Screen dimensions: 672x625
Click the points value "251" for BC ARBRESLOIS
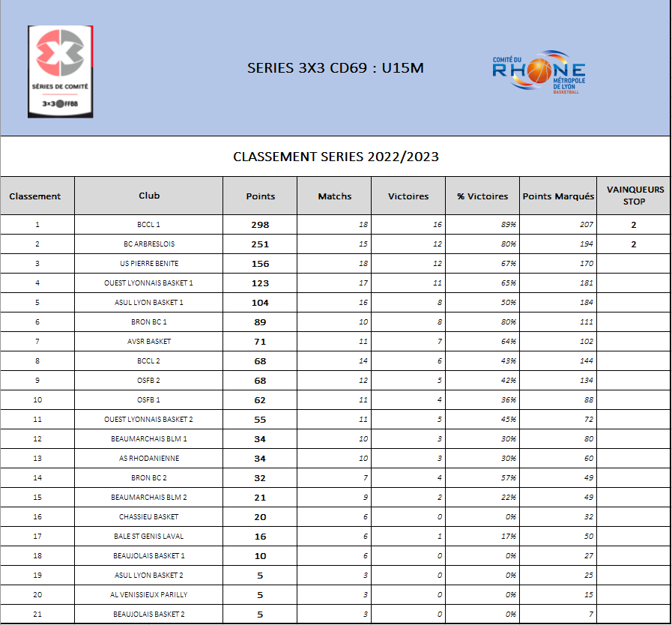tap(260, 244)
